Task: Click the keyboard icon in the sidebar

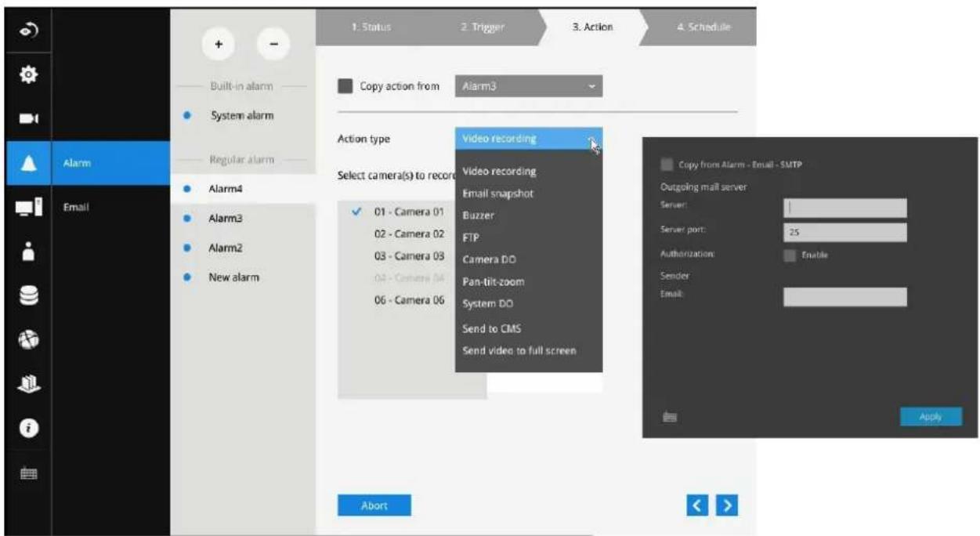Action: [28, 475]
